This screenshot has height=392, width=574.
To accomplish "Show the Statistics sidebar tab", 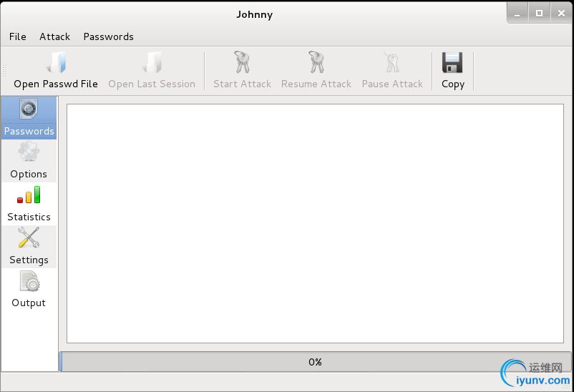I will (29, 203).
